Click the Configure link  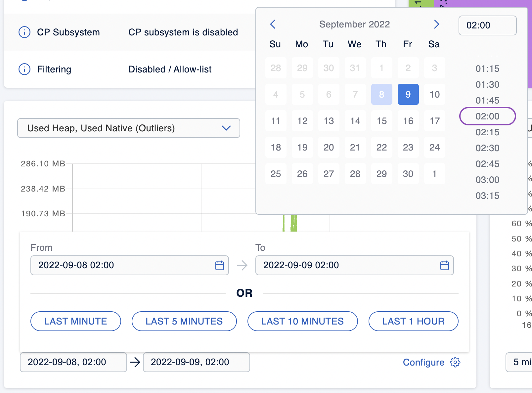point(423,362)
